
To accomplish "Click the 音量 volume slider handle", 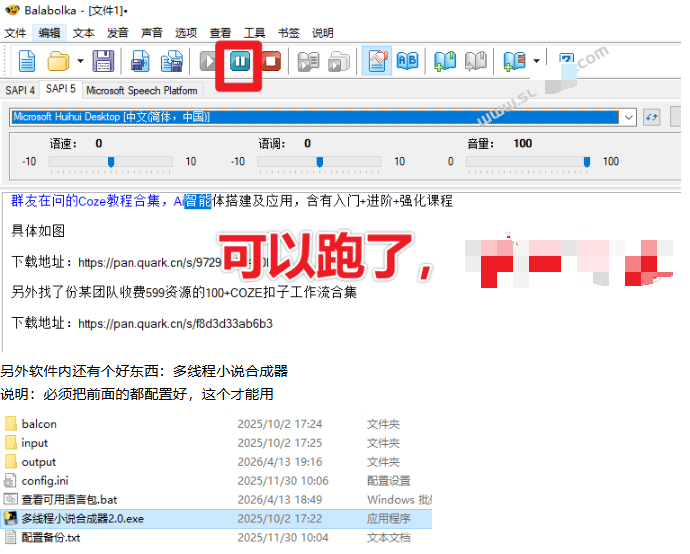I will click(587, 162).
